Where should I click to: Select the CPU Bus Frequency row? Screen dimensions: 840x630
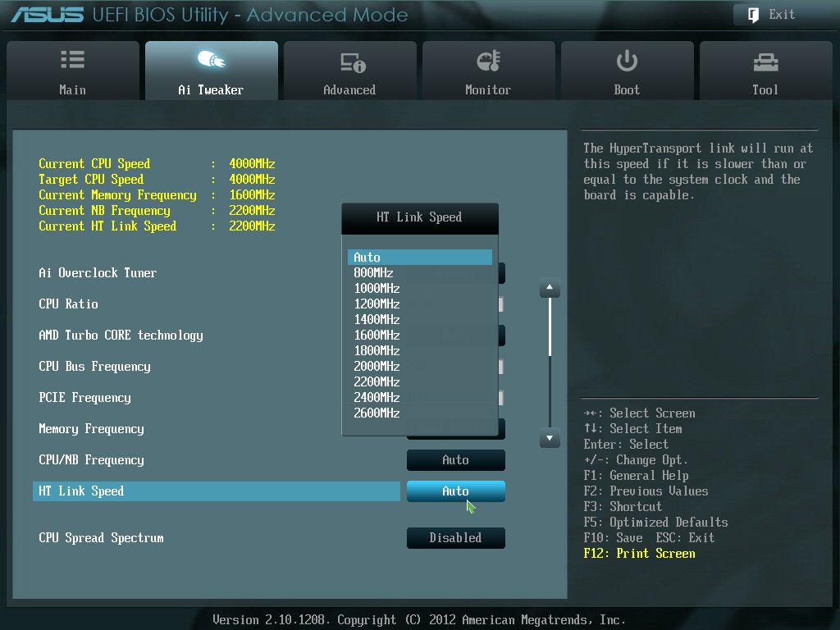coord(95,367)
